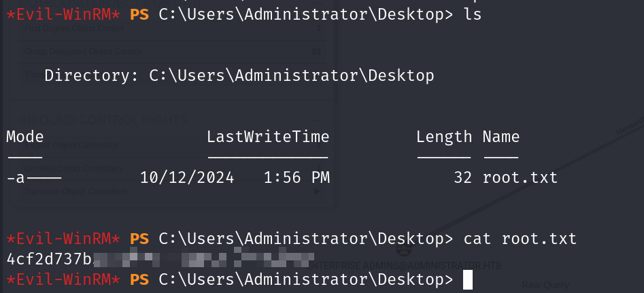Select the root.txt file name in listing
Screen dimensions: 644x293
tap(520, 177)
